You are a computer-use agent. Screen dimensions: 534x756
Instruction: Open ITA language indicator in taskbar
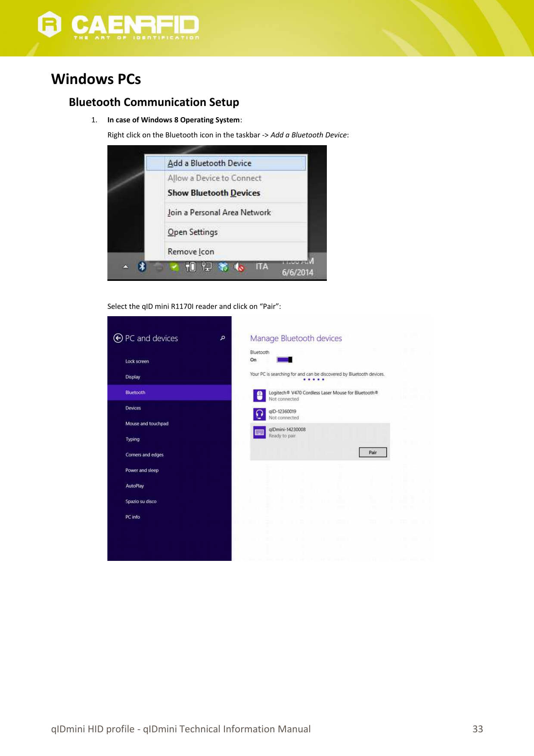(x=262, y=267)
